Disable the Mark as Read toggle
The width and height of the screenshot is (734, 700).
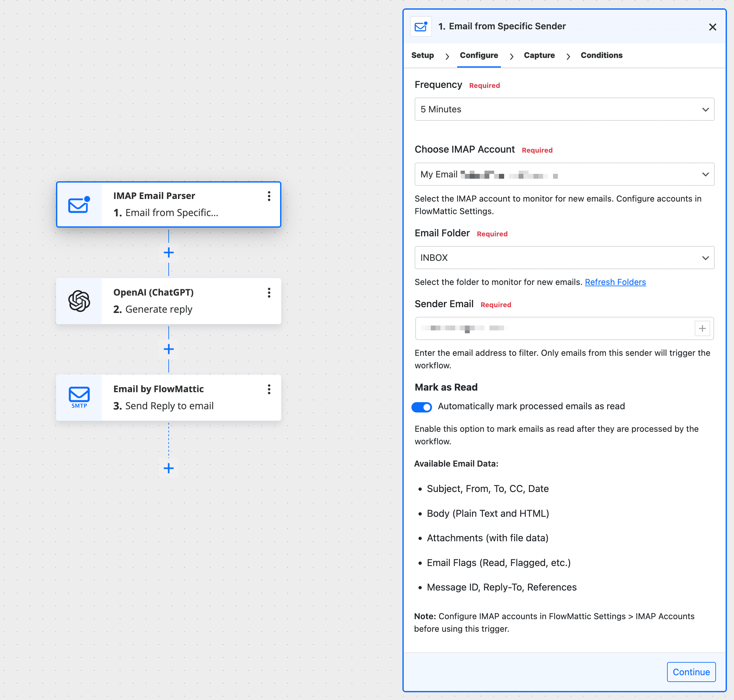click(x=422, y=407)
